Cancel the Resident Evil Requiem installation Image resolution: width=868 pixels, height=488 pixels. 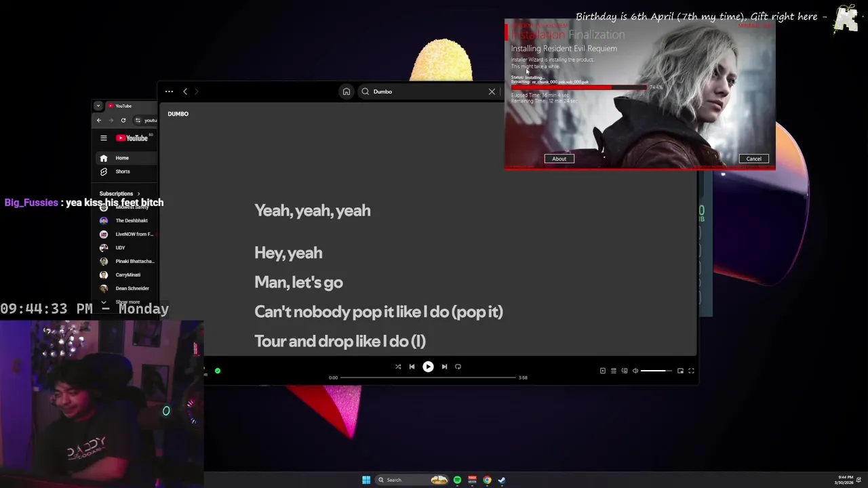(x=754, y=159)
